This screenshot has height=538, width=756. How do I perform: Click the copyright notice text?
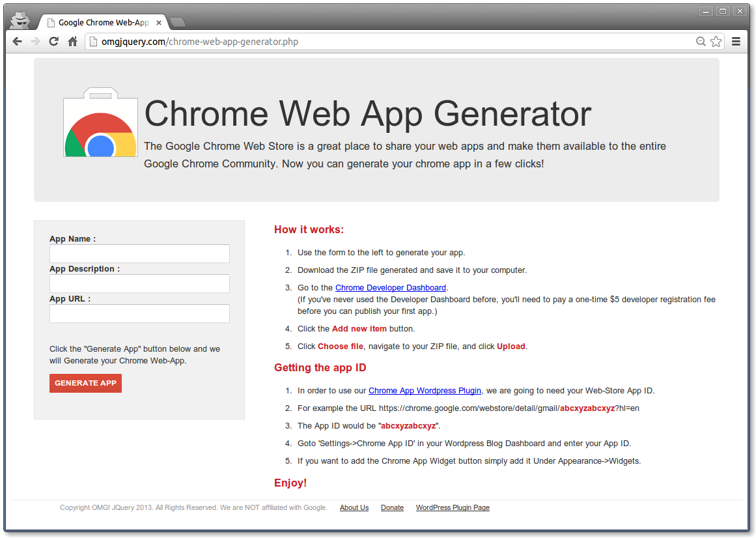click(x=193, y=507)
